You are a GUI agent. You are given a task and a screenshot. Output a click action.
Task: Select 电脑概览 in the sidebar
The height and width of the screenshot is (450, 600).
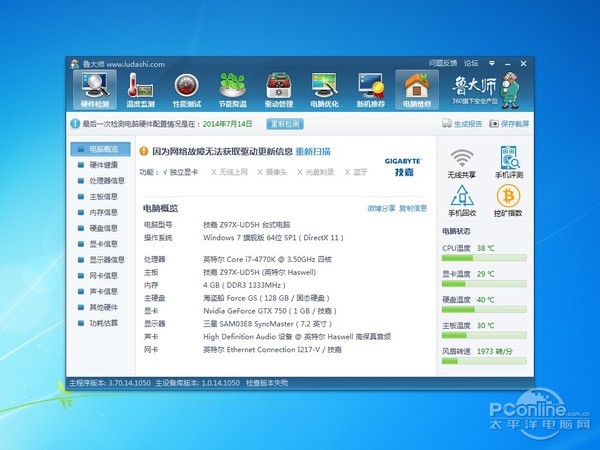tap(100, 149)
